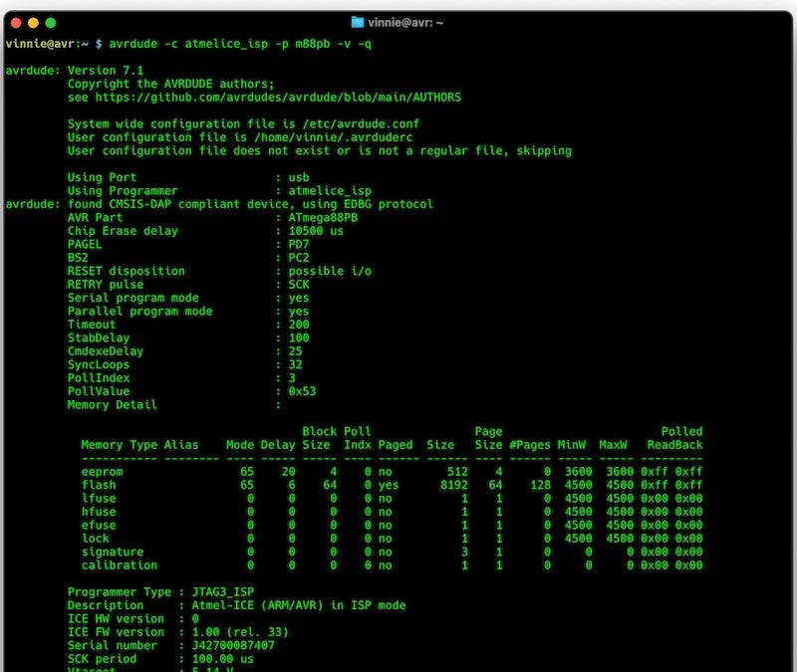Screen dimensions: 797x672
Task: Click the StabDelay value 100
Action: point(299,337)
